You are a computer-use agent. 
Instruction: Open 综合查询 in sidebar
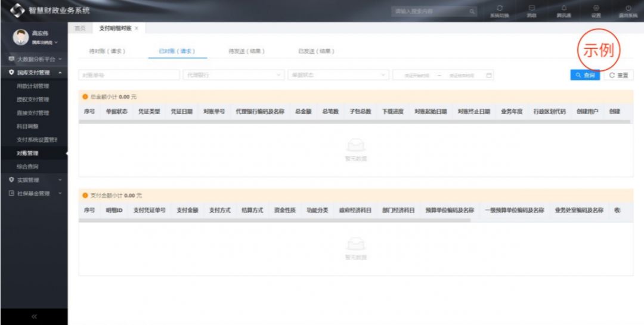tap(27, 167)
